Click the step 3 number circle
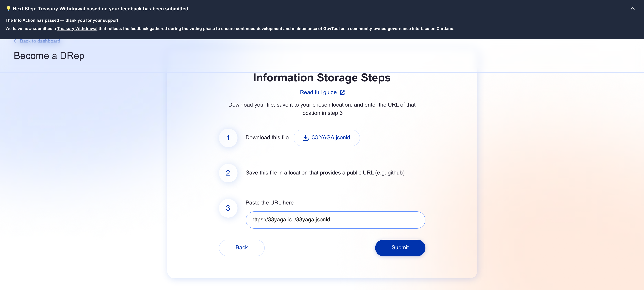 point(228,208)
